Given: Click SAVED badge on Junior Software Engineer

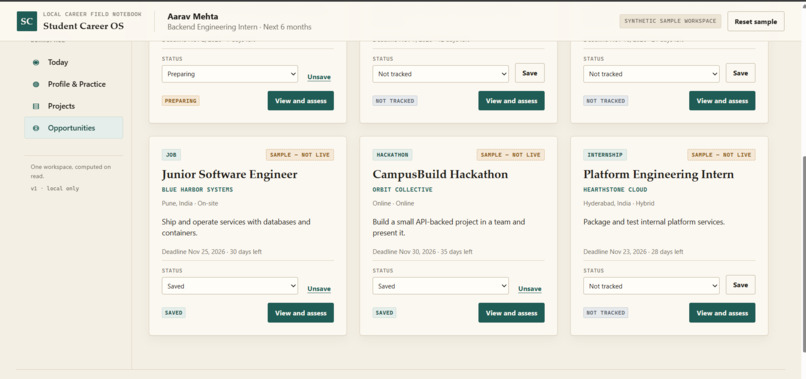Looking at the screenshot, I should click(174, 313).
